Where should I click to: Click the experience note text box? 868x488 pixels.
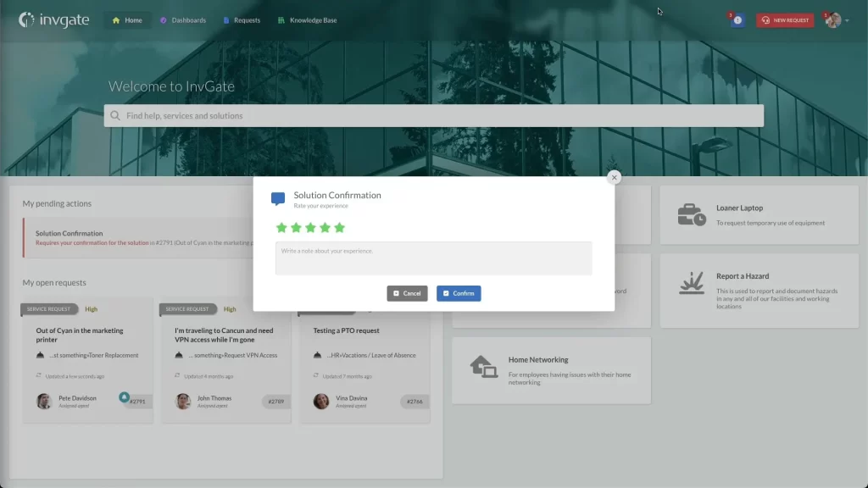433,258
